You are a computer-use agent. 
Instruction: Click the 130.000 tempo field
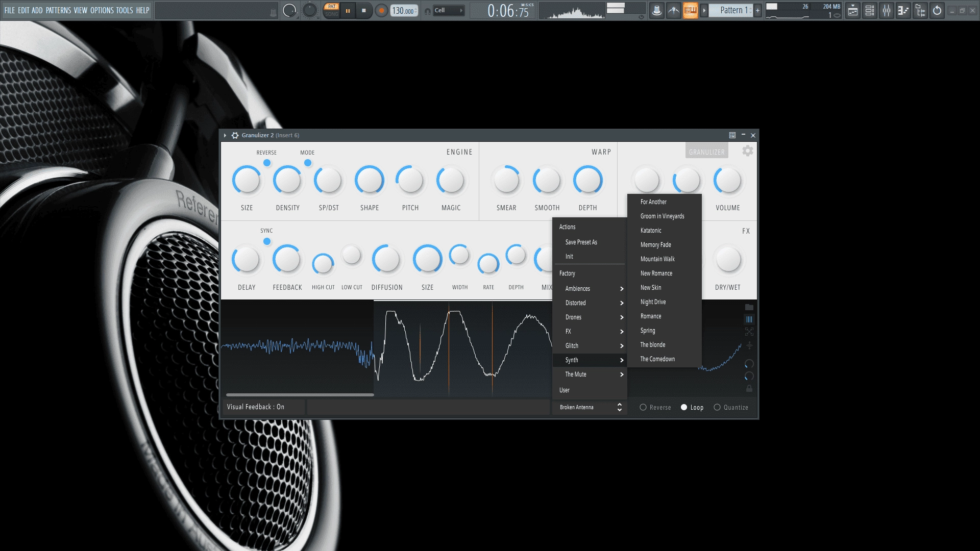(404, 11)
